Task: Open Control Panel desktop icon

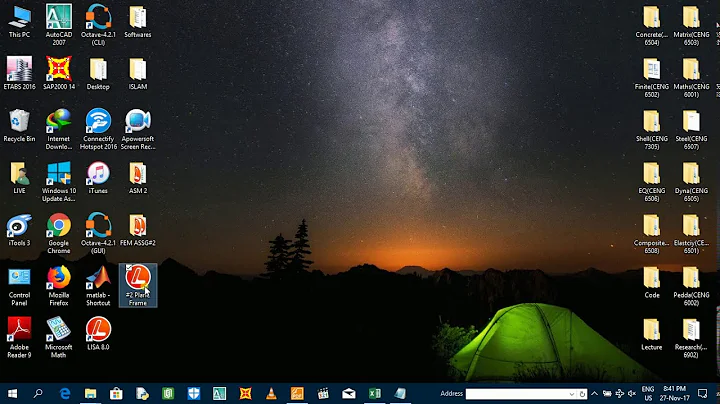Action: point(19,286)
